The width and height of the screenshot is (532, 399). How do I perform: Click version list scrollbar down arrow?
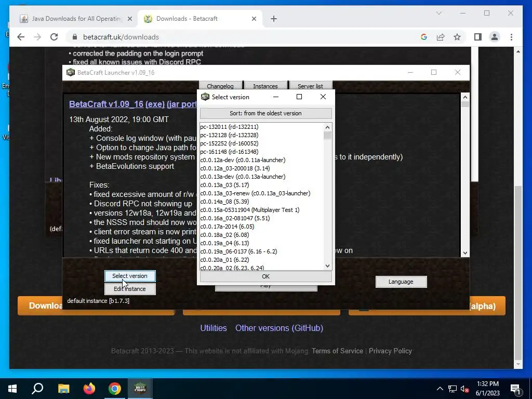coord(327,266)
